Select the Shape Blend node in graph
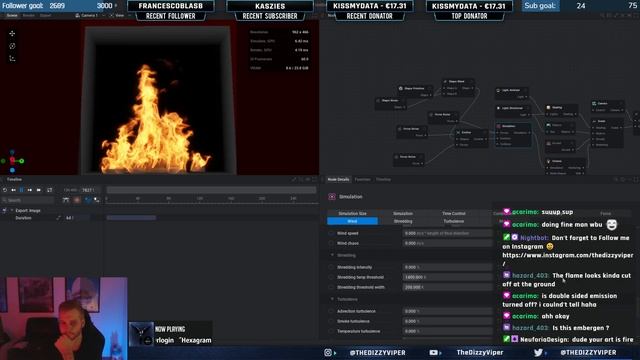Screen dimensions: 640x360 pos(458,87)
